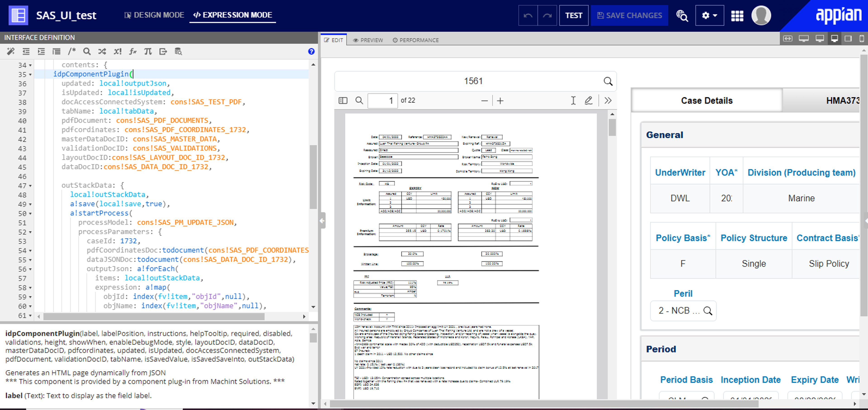The height and width of the screenshot is (410, 868).
Task: Collapse the interface definition pane arrow
Action: pos(322,221)
